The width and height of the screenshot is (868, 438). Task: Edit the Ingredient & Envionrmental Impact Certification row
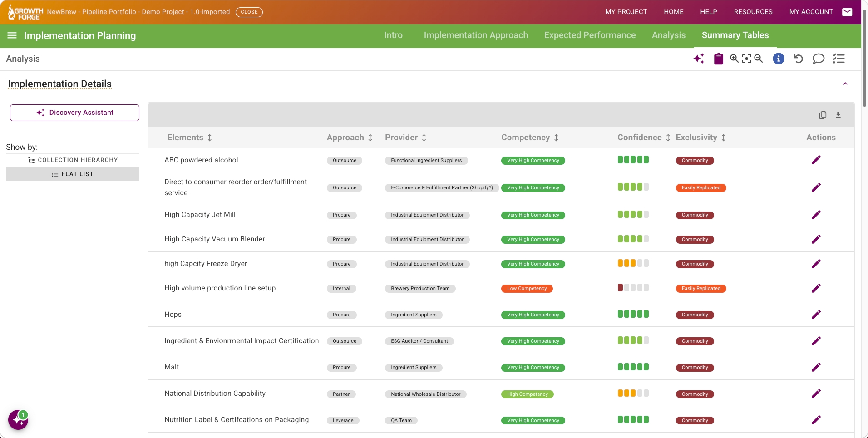816,340
